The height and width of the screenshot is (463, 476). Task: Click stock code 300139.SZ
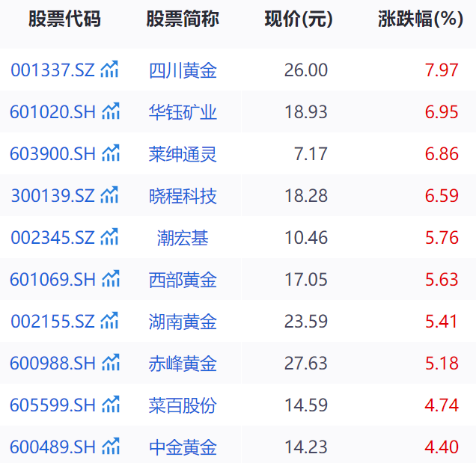[x=52, y=196]
